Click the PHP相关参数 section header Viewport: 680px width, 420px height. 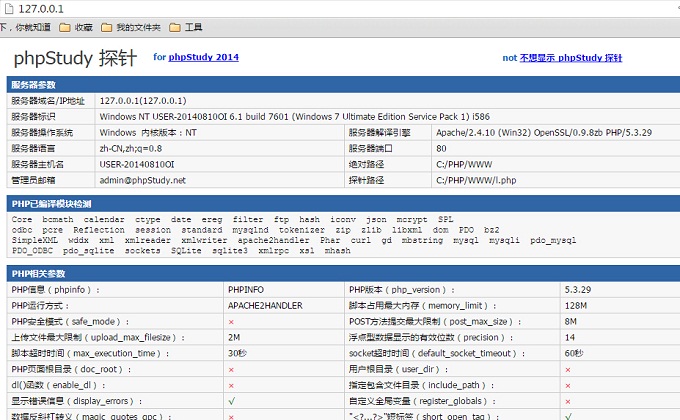(x=343, y=273)
